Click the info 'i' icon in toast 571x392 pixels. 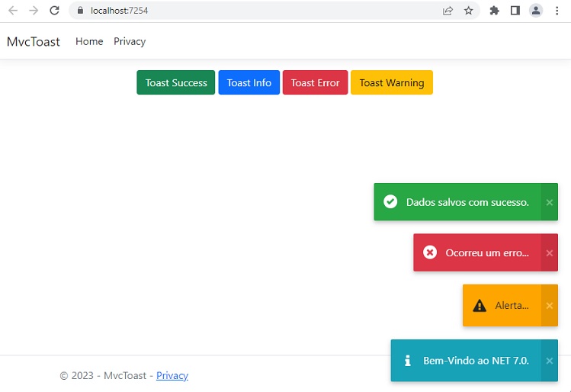coord(408,360)
